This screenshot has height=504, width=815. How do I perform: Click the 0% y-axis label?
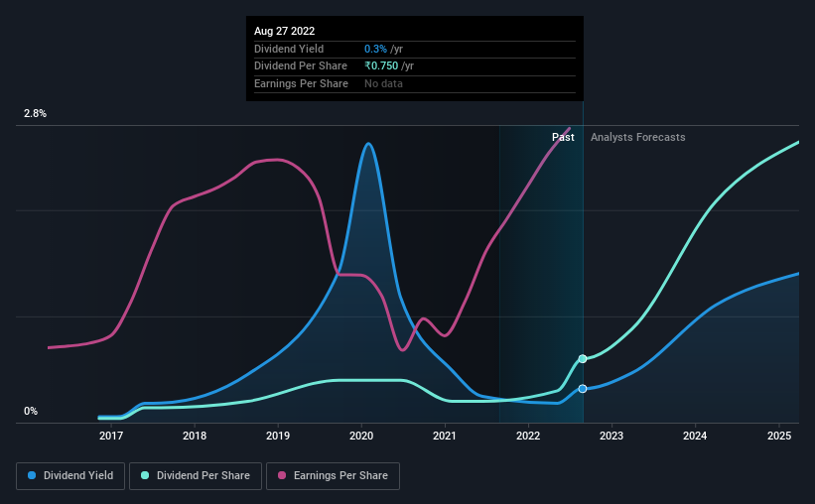click(31, 411)
